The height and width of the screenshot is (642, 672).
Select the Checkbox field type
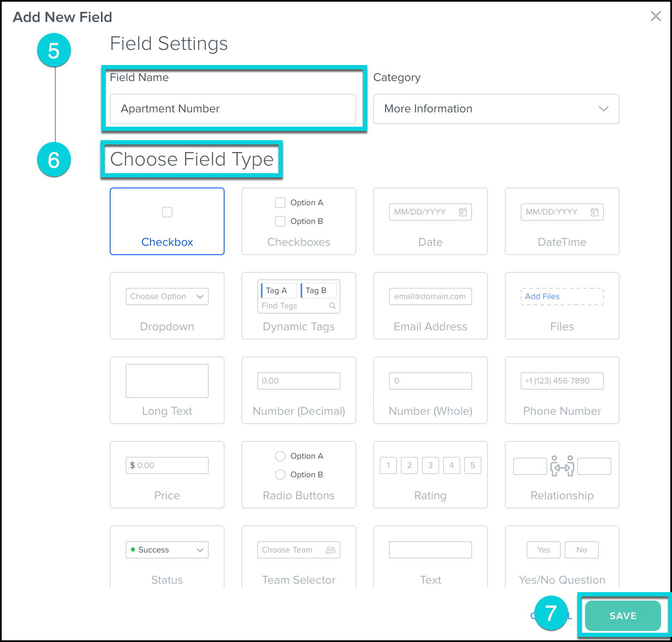[167, 221]
